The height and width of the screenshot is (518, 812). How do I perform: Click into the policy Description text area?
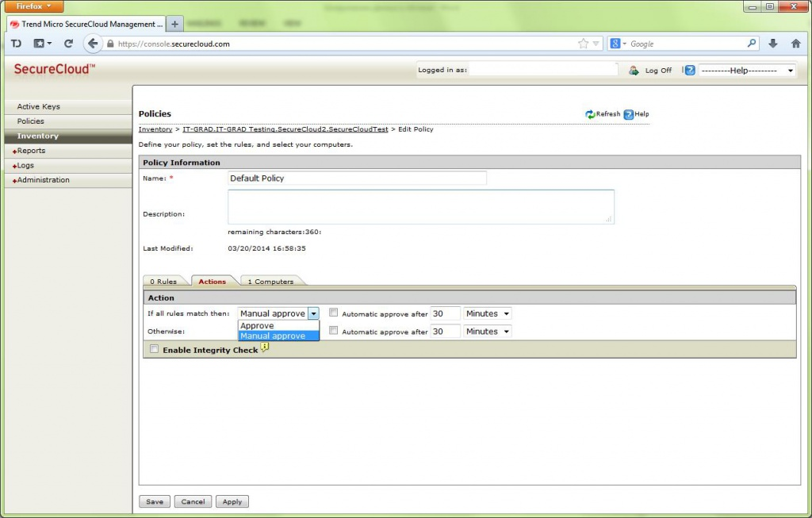[420, 206]
